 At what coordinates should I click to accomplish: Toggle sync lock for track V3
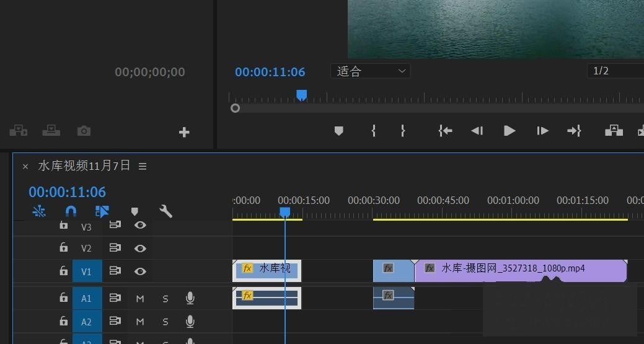pyautogui.click(x=115, y=225)
